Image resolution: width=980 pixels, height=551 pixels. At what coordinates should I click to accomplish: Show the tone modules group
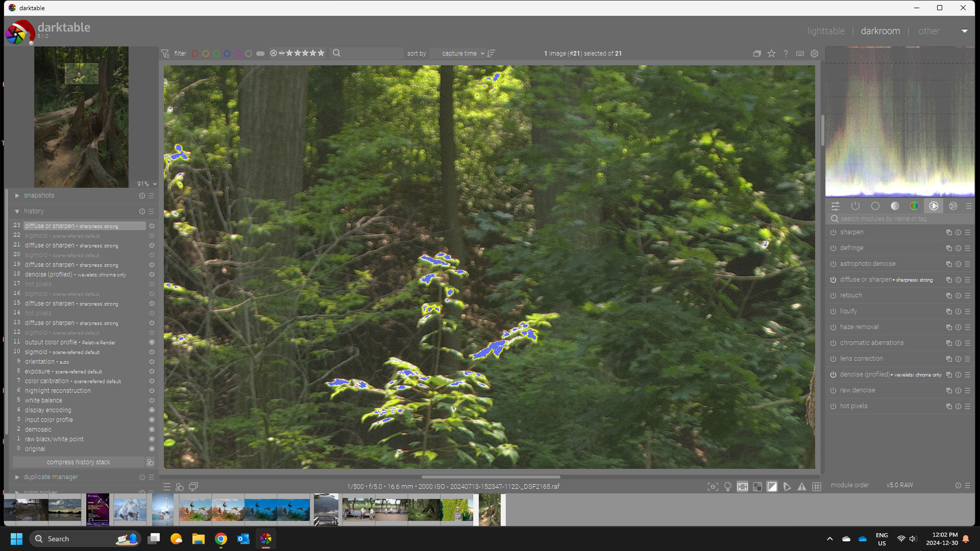(x=895, y=206)
